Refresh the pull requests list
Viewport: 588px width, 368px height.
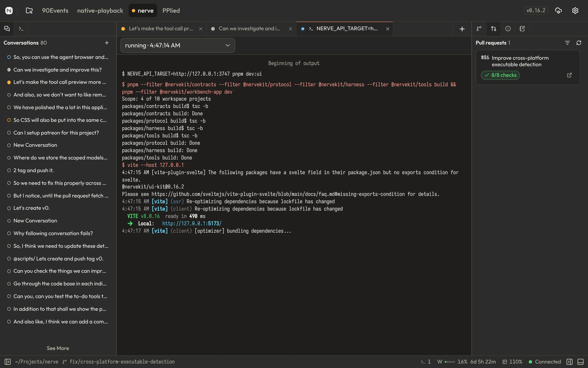579,43
